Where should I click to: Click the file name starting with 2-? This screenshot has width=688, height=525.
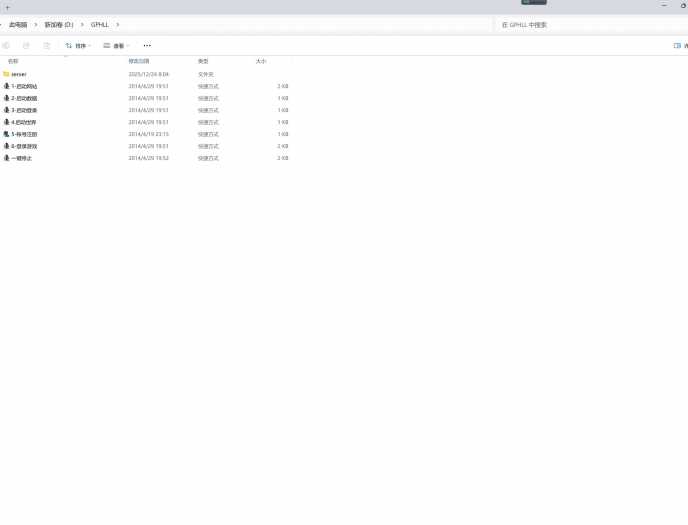click(24, 98)
